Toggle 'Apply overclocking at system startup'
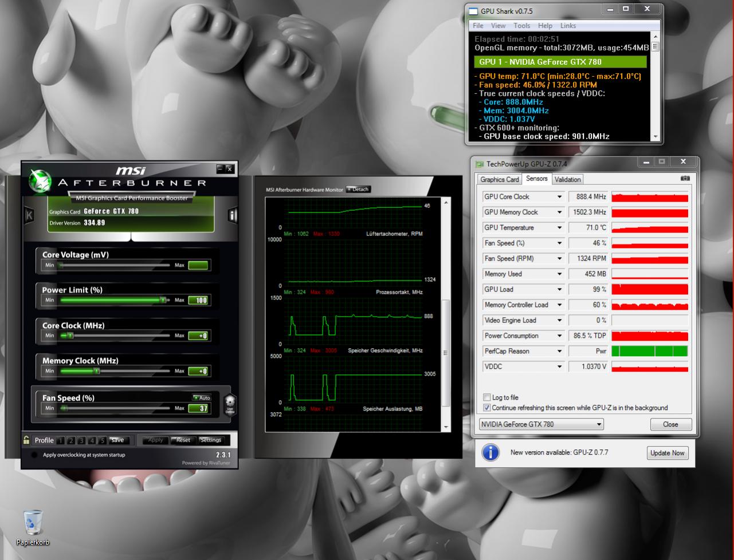Viewport: 734px width, 560px height. pos(34,455)
